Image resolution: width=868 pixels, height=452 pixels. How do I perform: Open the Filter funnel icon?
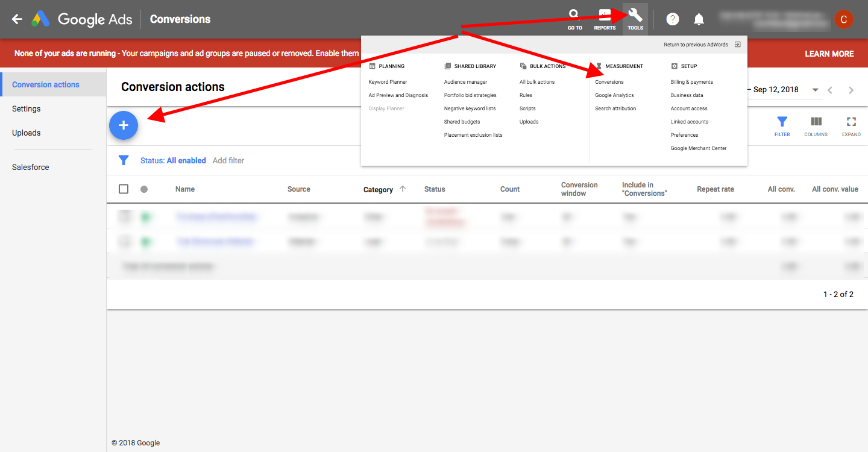(782, 125)
